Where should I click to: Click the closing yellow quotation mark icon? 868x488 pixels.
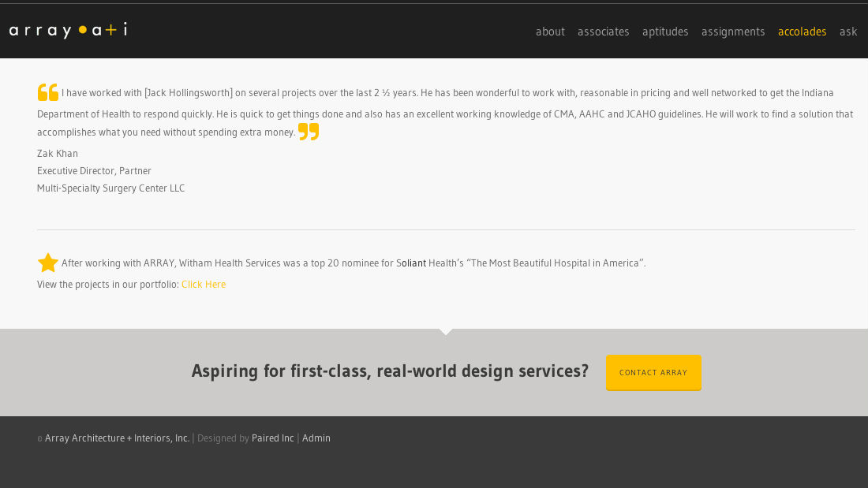(309, 132)
